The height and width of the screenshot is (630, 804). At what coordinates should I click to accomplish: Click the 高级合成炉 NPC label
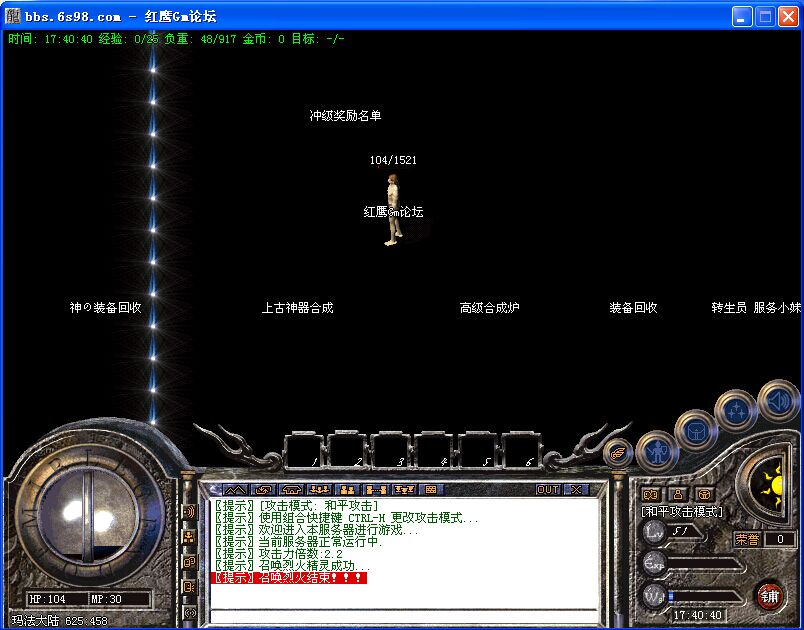tap(490, 308)
